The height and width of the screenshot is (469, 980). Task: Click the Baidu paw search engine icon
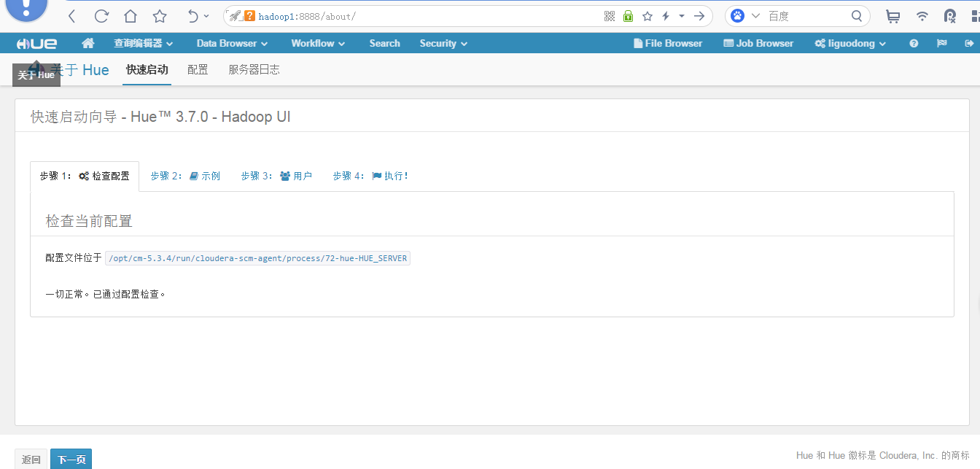738,16
